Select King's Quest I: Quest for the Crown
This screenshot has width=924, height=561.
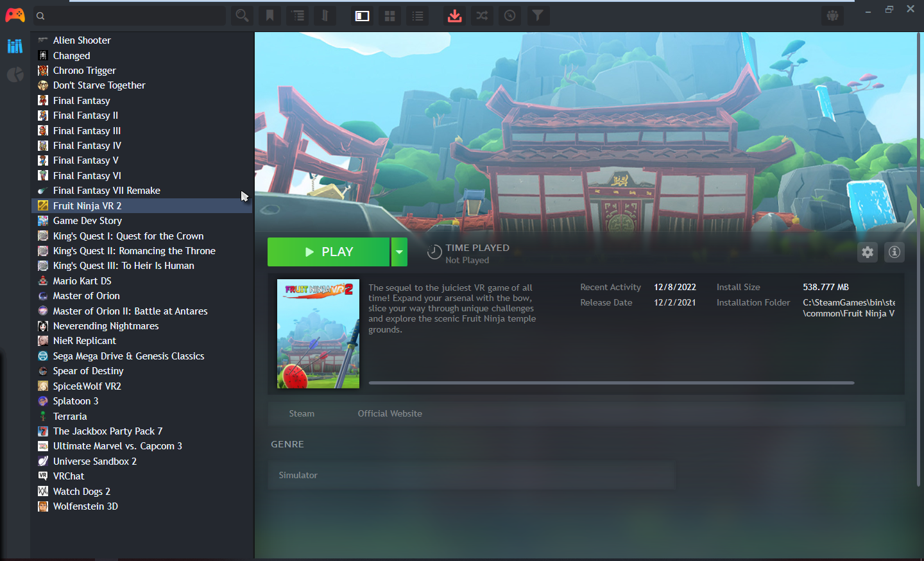pyautogui.click(x=142, y=236)
